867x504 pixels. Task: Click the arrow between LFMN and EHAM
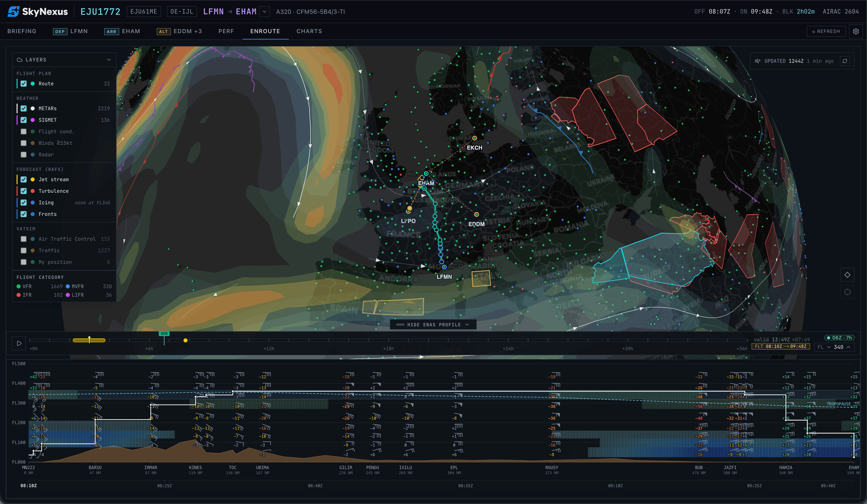click(x=230, y=12)
